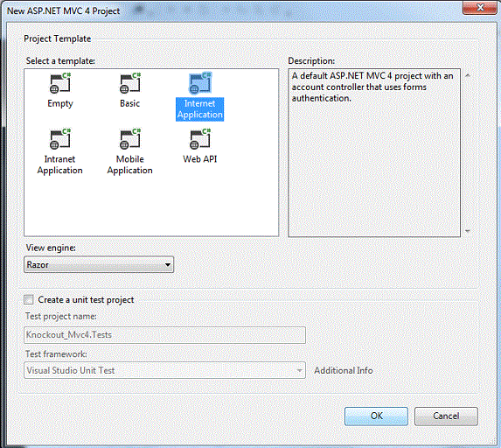501x448 pixels.
Task: Click the OK button
Action: (x=376, y=416)
